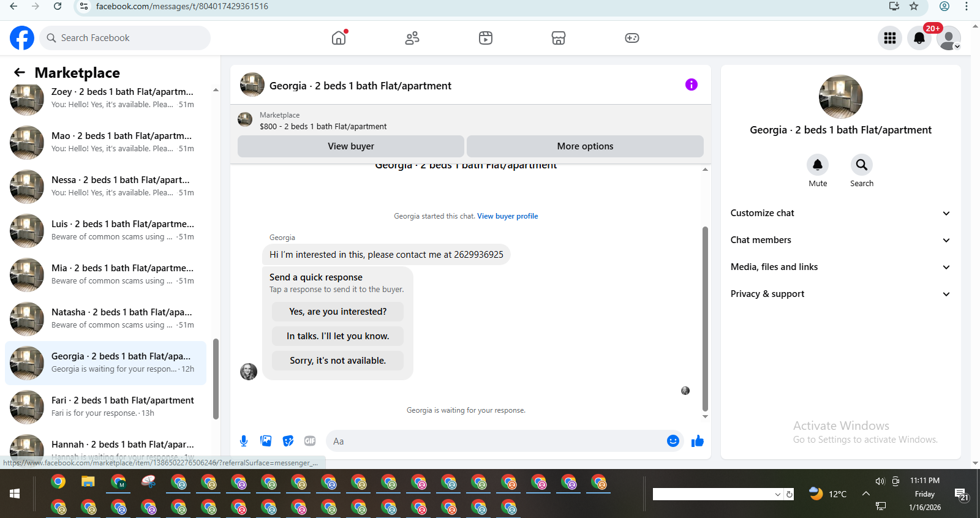
Task: Mute this conversation with the bell icon
Action: 818,165
